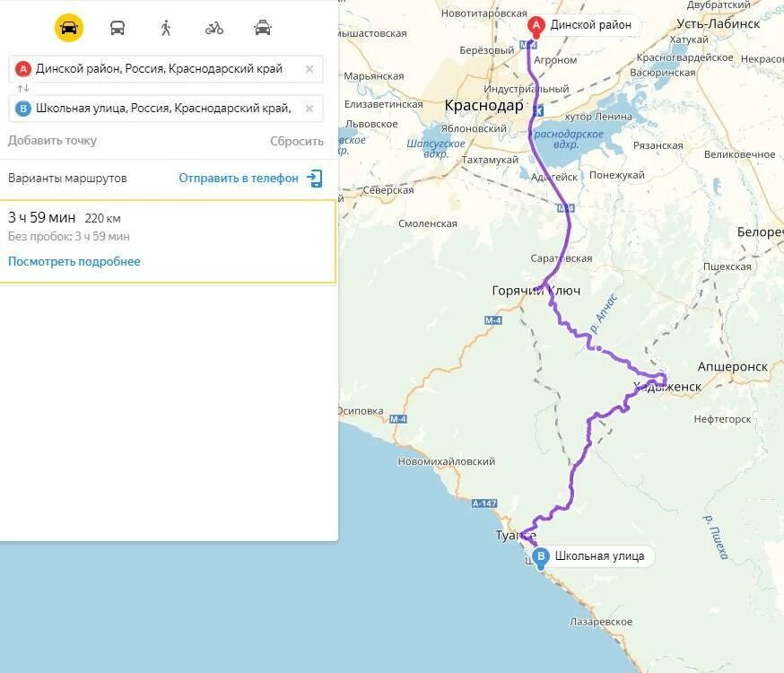Click the Динской район map label
Viewport: 784px width, 673px height.
591,24
